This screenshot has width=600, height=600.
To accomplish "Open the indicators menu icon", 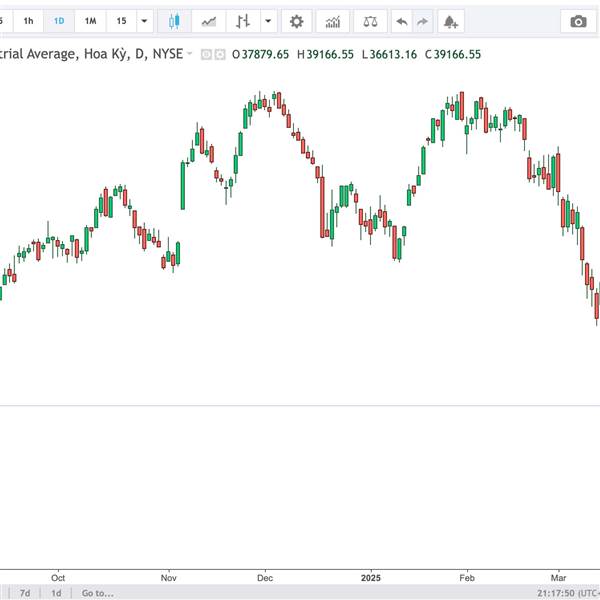I will point(333,21).
